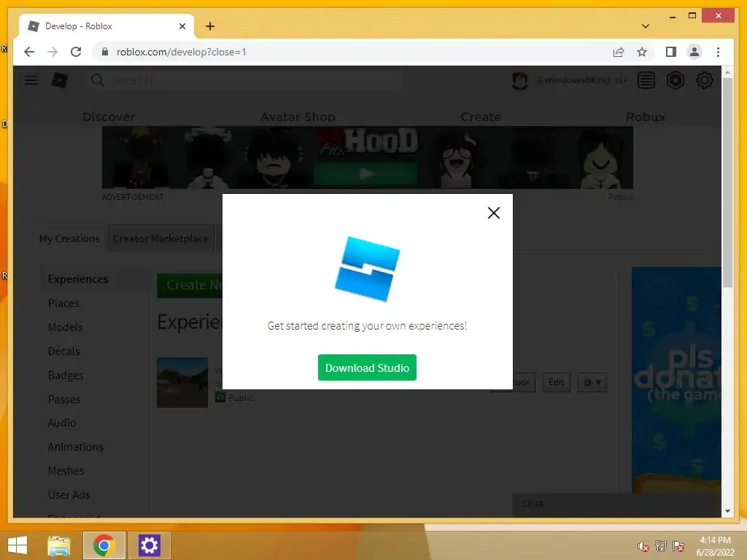Click the Report ad link

(x=620, y=197)
